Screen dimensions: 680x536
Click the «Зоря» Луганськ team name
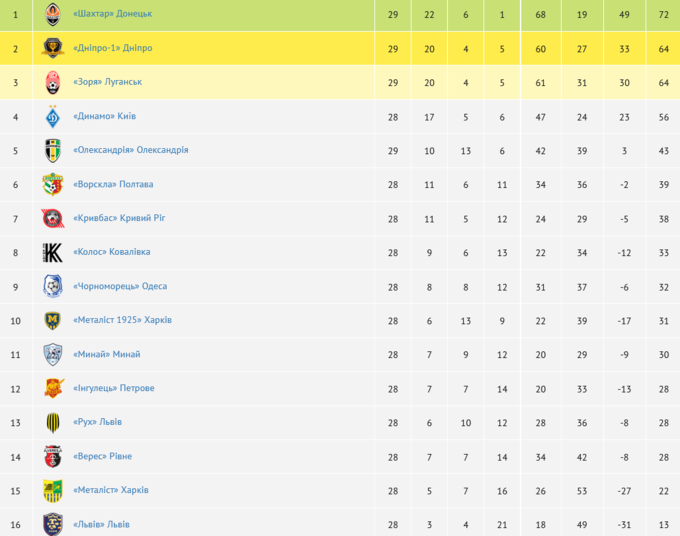coord(108,82)
